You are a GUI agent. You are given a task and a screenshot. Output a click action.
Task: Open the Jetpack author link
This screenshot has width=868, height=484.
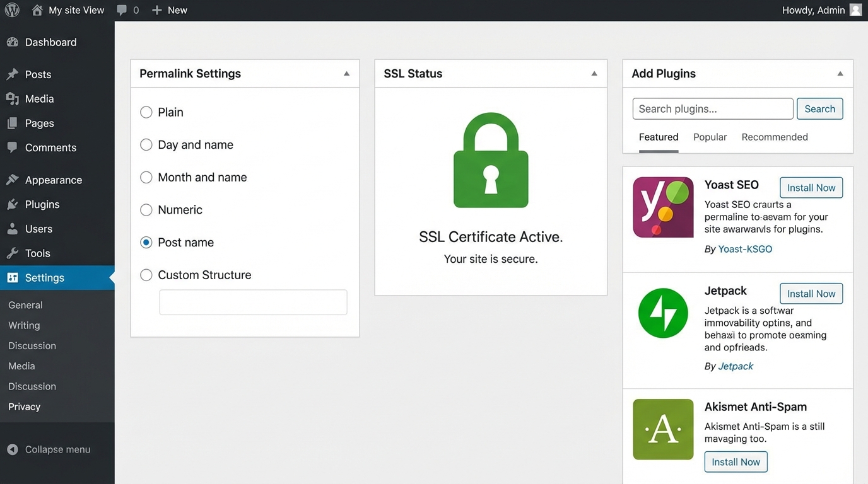click(736, 366)
